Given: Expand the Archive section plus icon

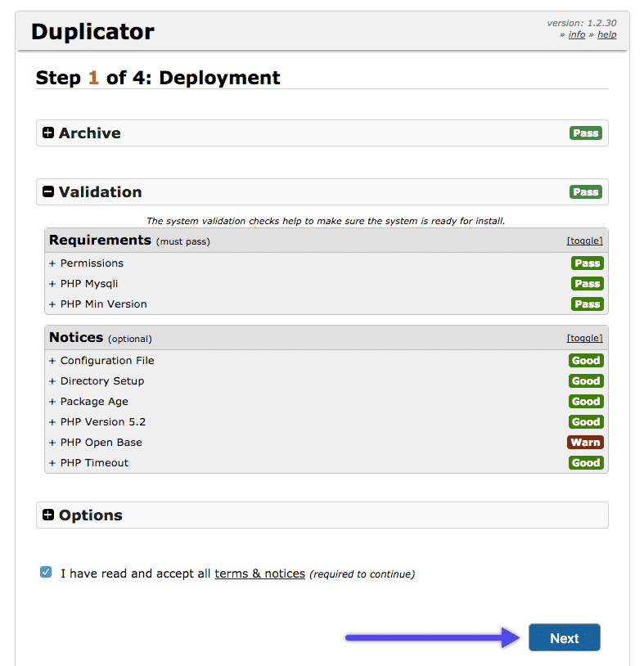Looking at the screenshot, I should (x=48, y=133).
